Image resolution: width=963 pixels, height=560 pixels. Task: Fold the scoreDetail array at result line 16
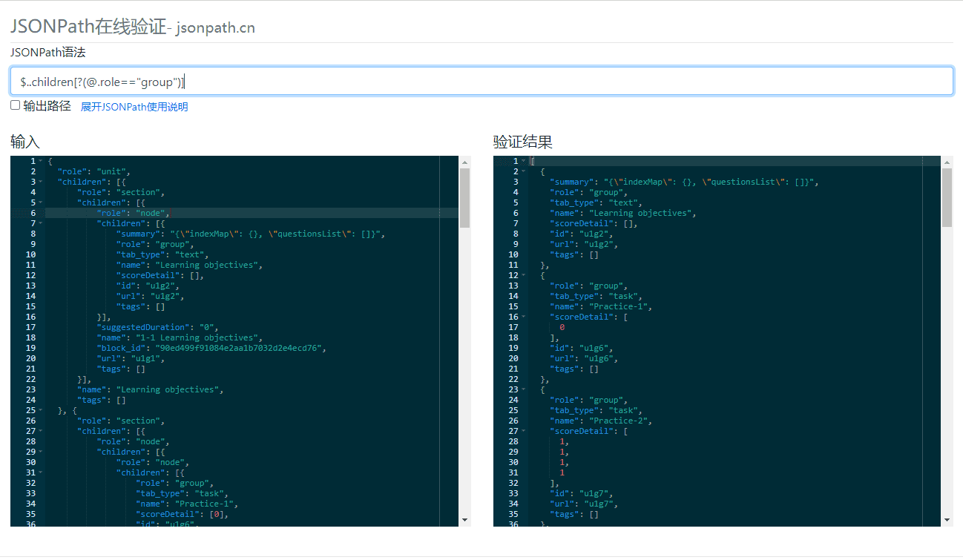523,317
